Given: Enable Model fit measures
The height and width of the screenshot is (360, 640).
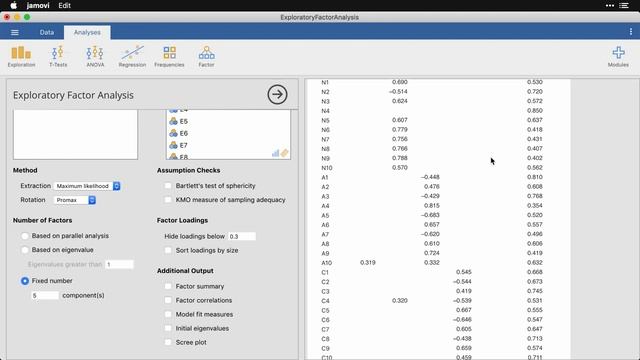Looking at the screenshot, I should click(x=168, y=314).
